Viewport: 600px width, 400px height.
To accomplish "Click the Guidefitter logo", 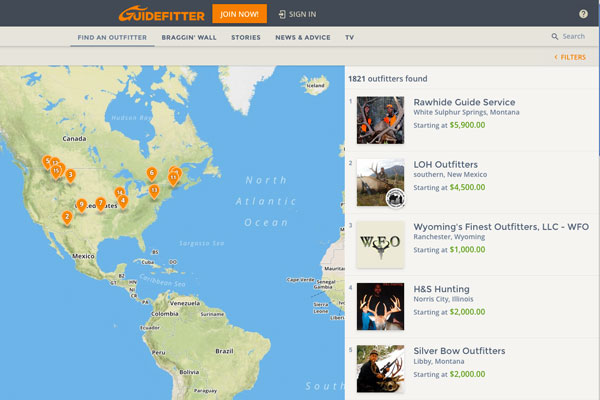I will [162, 14].
